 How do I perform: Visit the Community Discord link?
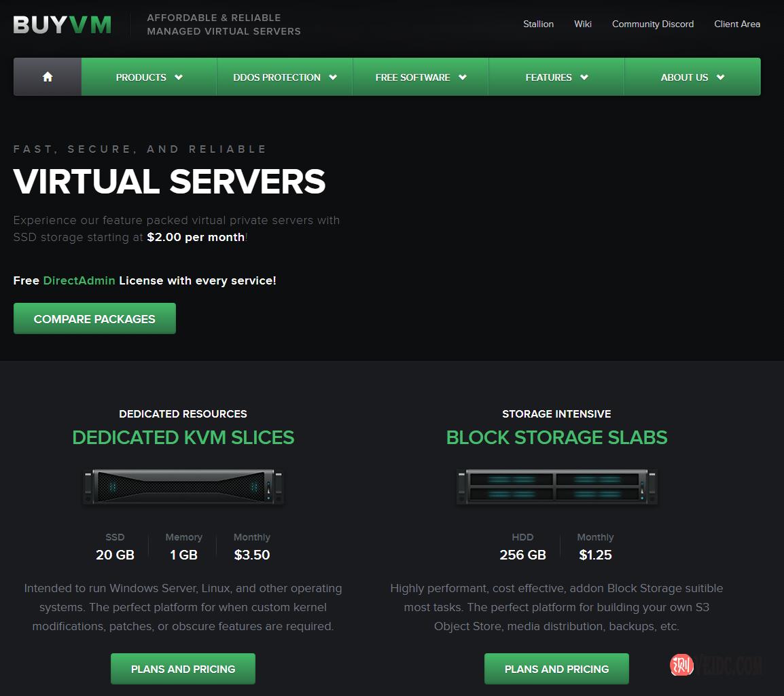click(x=652, y=24)
